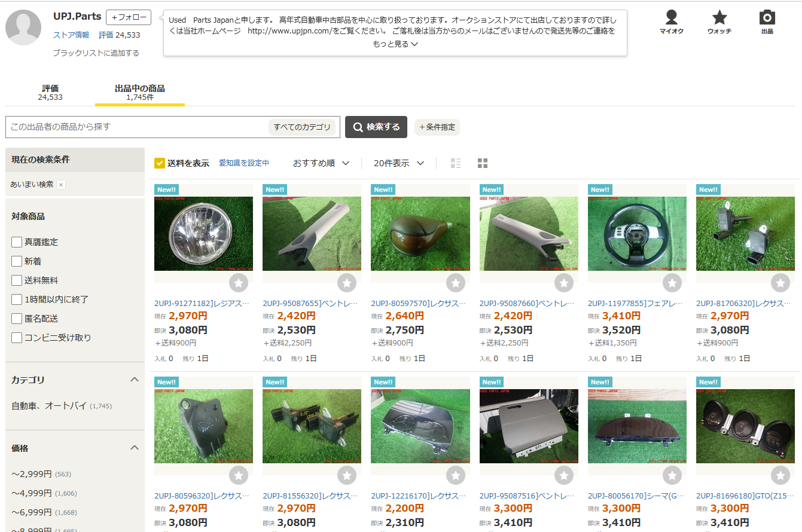The image size is (802, 532).
Task: Check the コンビニ受け取り checkbox
Action: pyautogui.click(x=17, y=338)
